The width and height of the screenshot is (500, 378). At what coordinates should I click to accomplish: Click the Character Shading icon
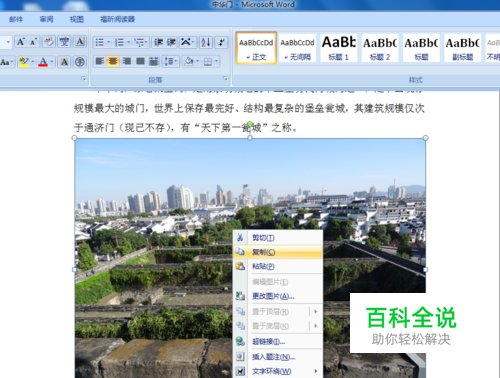[64, 62]
